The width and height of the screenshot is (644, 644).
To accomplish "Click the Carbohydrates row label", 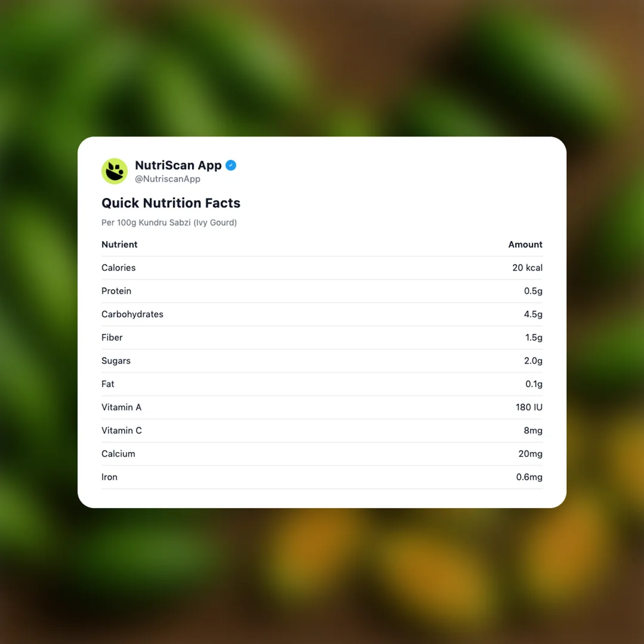I will click(x=132, y=314).
